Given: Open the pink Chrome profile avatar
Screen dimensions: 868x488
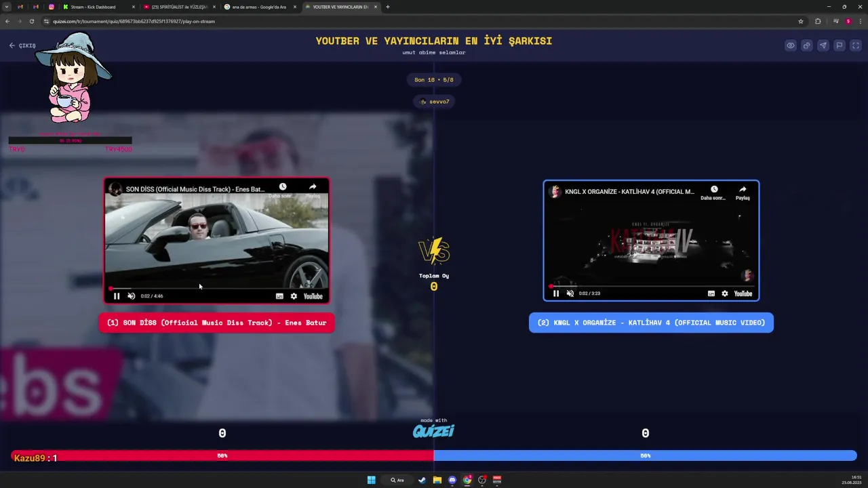Looking at the screenshot, I should pos(848,21).
